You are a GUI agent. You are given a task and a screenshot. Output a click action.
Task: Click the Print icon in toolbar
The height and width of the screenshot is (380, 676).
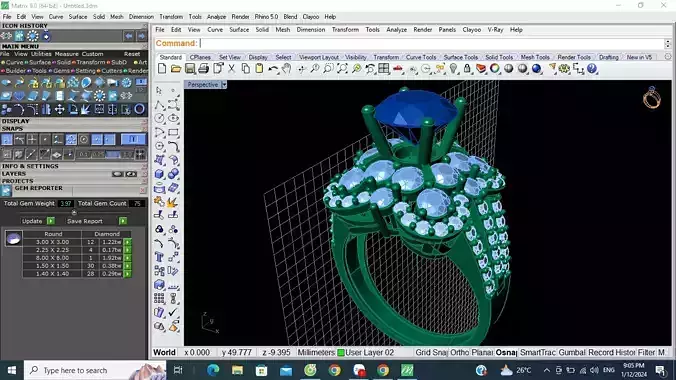[x=203, y=69]
